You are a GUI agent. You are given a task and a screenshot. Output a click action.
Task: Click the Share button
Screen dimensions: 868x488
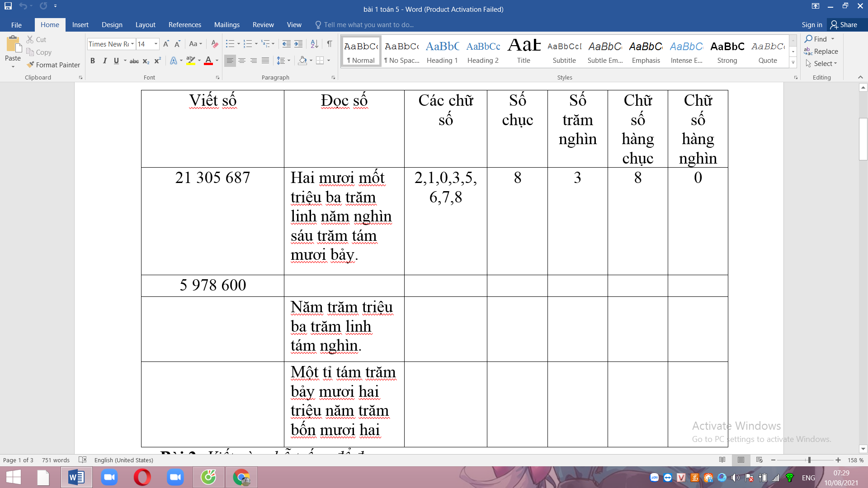pyautogui.click(x=844, y=25)
